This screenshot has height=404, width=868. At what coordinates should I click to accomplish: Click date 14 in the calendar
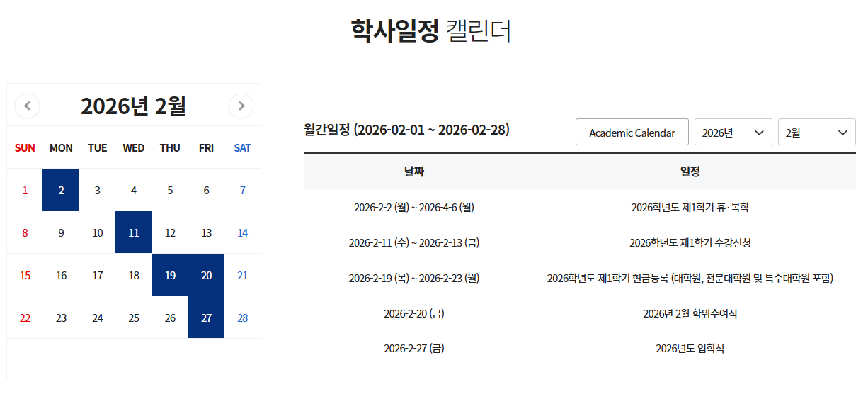point(242,232)
